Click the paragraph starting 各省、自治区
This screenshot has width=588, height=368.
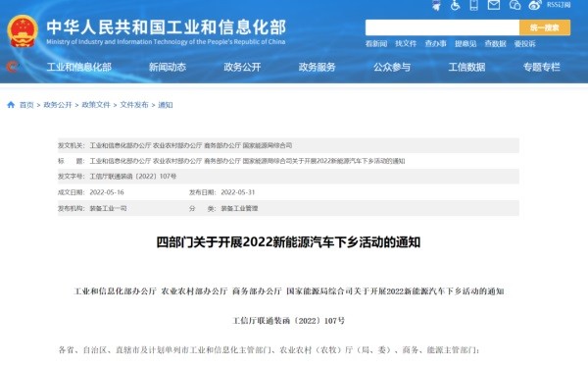(269, 350)
